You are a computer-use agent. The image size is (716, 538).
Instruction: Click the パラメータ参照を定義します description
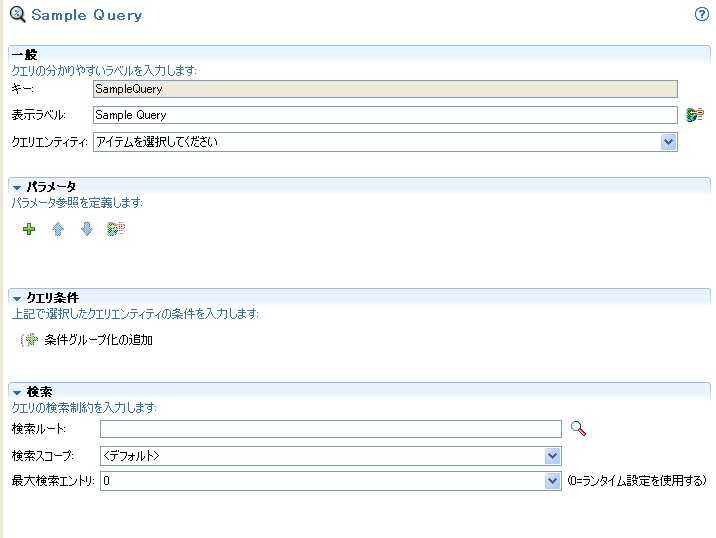pyautogui.click(x=77, y=203)
